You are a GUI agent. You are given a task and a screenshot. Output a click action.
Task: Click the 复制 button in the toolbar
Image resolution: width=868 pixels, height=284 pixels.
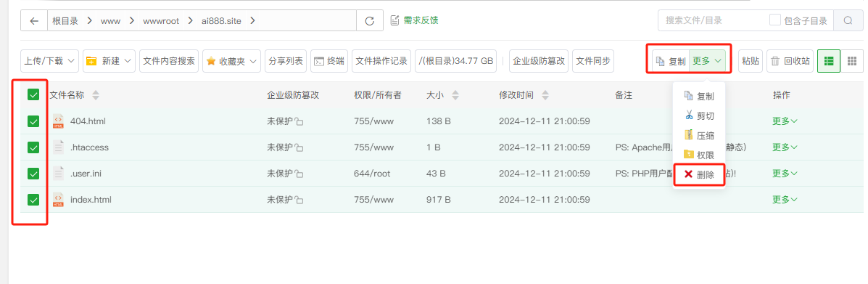[671, 62]
